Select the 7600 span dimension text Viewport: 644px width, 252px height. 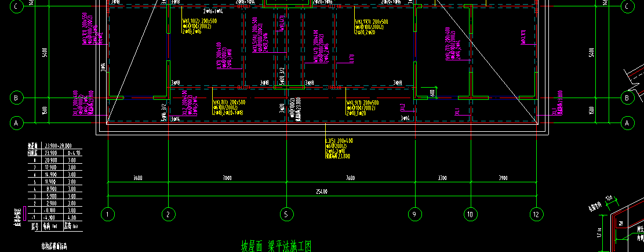coord(350,178)
